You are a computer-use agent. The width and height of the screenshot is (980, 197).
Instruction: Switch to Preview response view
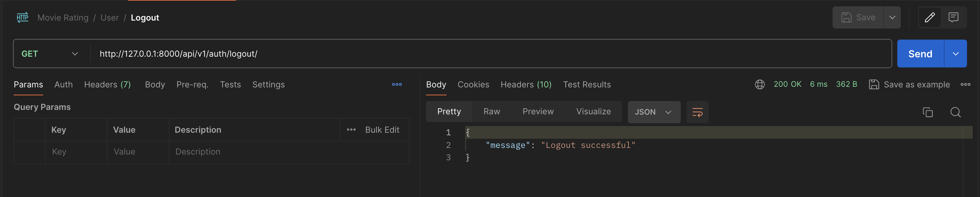pos(538,112)
